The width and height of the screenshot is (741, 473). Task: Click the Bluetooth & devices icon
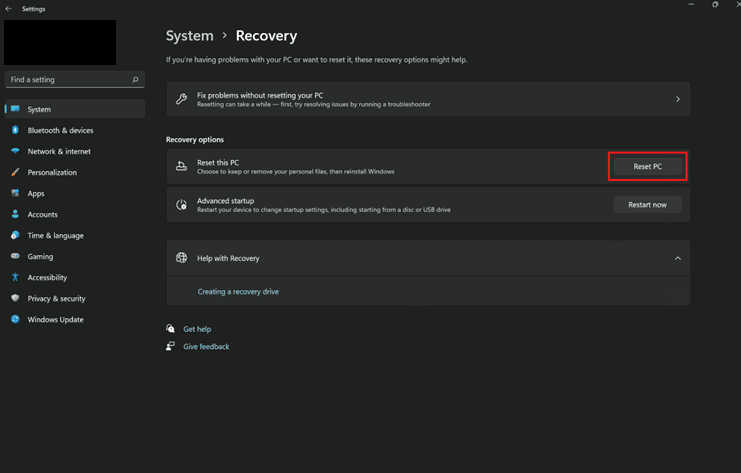[16, 130]
